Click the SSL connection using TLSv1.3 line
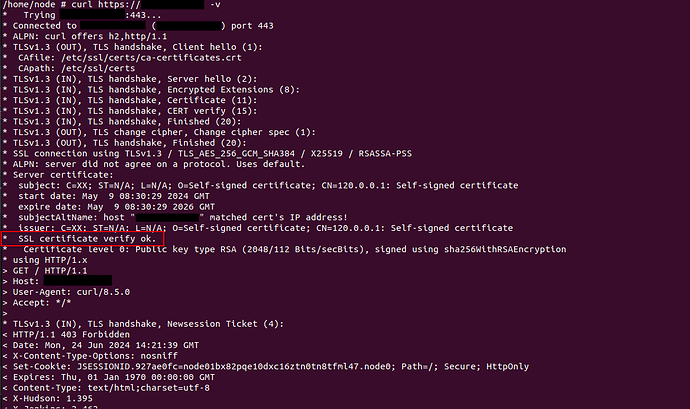 [x=207, y=154]
